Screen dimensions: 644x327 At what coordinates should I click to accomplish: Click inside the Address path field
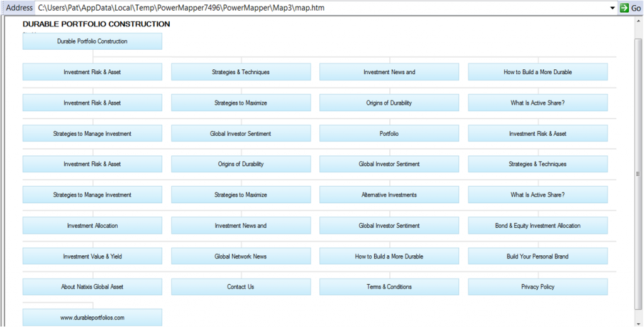tap(323, 8)
